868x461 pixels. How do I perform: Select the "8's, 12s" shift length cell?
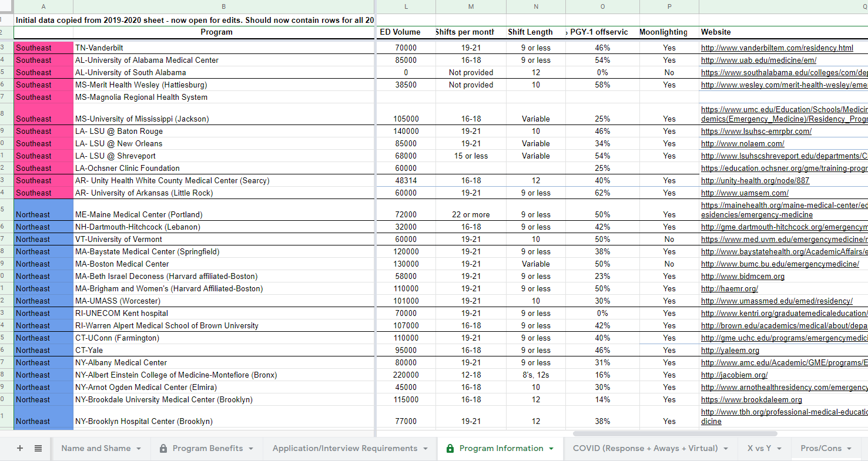(536, 375)
